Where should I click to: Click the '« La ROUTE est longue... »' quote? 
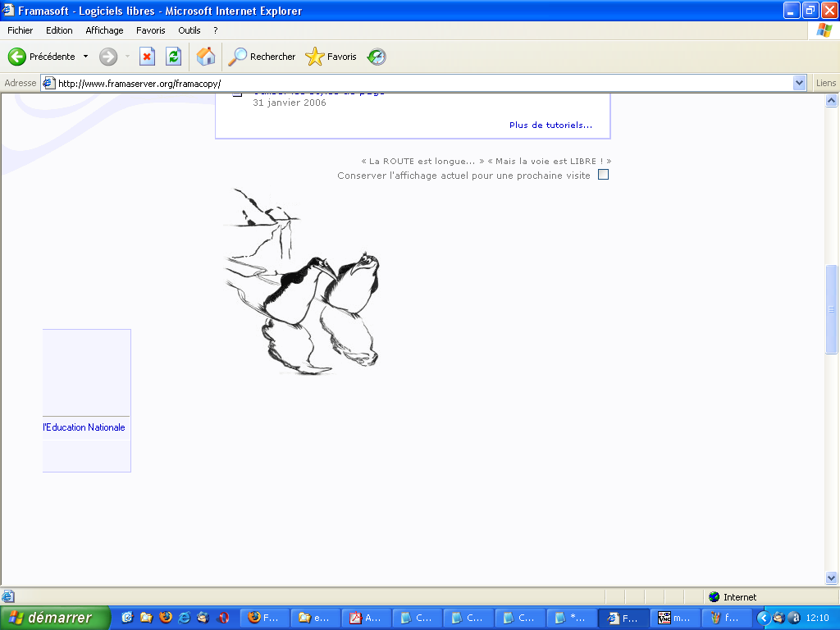tap(422, 161)
